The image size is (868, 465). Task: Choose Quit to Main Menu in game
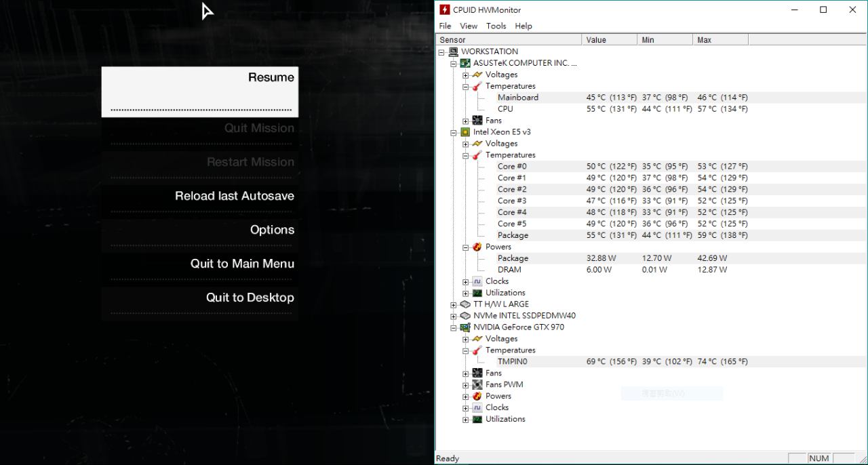pos(200,269)
